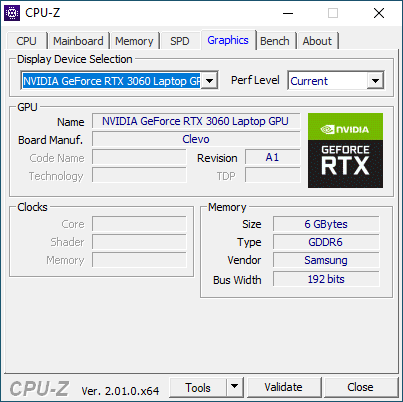Switch to the CPU tab

(26, 41)
